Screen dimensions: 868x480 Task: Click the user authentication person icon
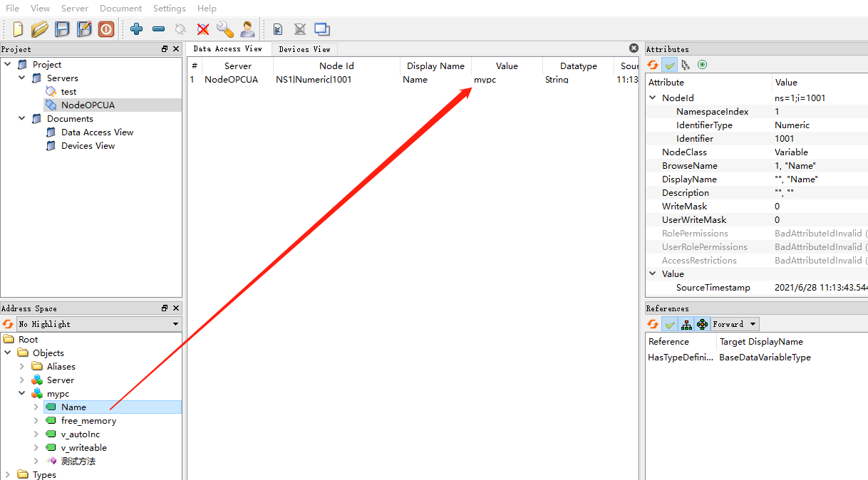pos(248,29)
